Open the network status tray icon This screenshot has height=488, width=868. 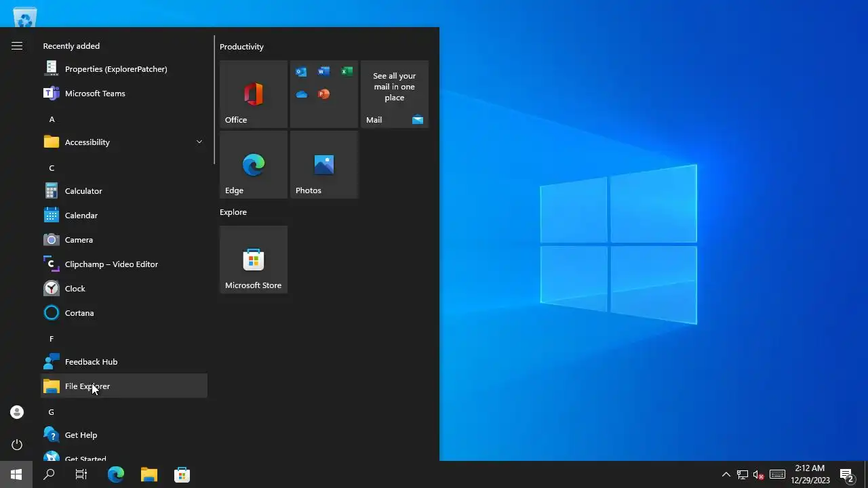tap(743, 474)
